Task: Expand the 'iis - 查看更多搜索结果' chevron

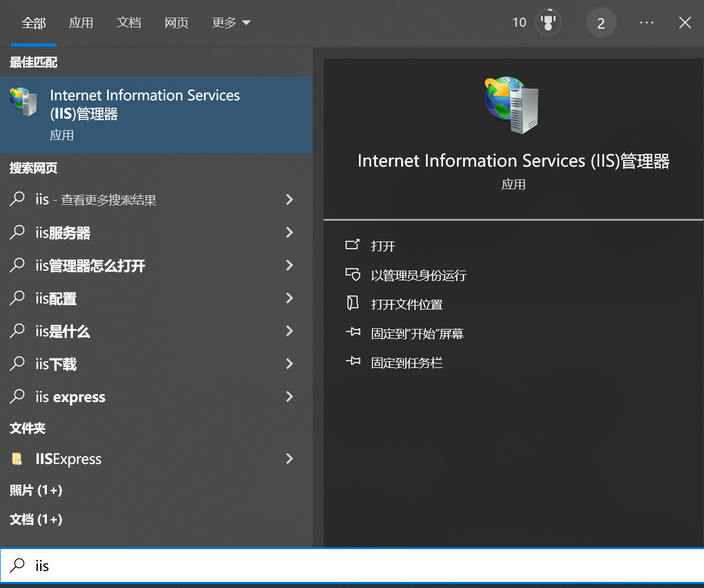Action: pyautogui.click(x=290, y=199)
